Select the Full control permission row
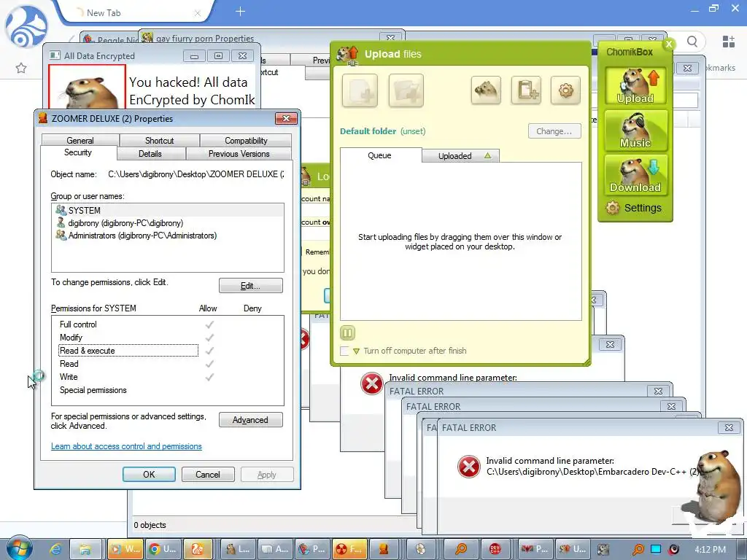Viewport: 747px width, 560px height. click(168, 324)
